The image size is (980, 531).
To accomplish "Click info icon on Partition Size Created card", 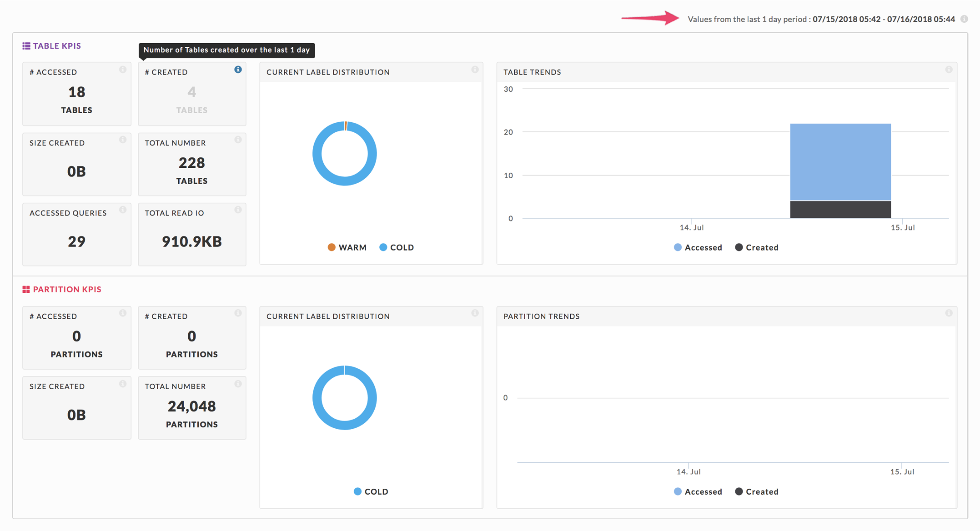I will click(x=123, y=384).
